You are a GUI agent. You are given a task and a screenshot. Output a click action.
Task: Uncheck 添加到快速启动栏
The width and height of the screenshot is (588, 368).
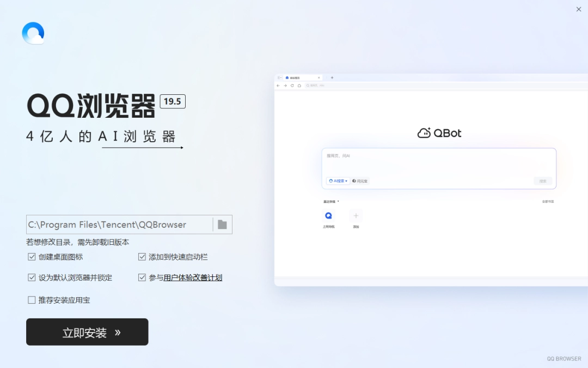[x=142, y=256]
